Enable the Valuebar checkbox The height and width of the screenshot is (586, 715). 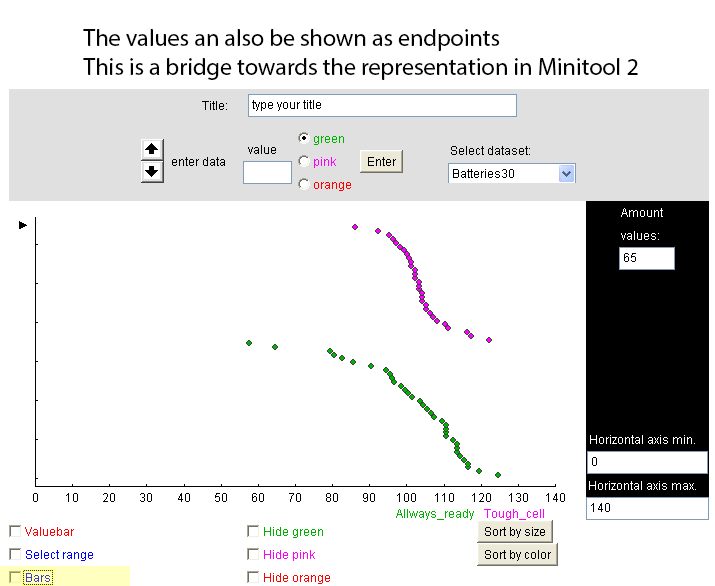pyautogui.click(x=15, y=531)
